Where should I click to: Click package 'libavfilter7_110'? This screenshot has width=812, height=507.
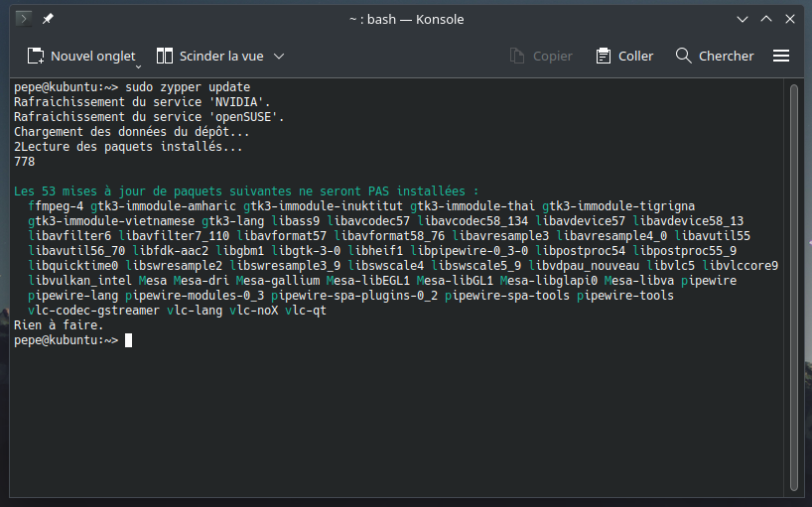point(174,236)
